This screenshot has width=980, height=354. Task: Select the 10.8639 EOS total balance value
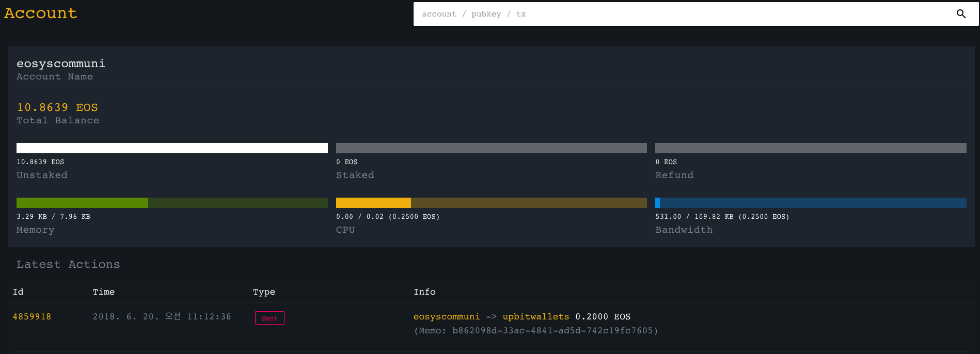pos(57,107)
